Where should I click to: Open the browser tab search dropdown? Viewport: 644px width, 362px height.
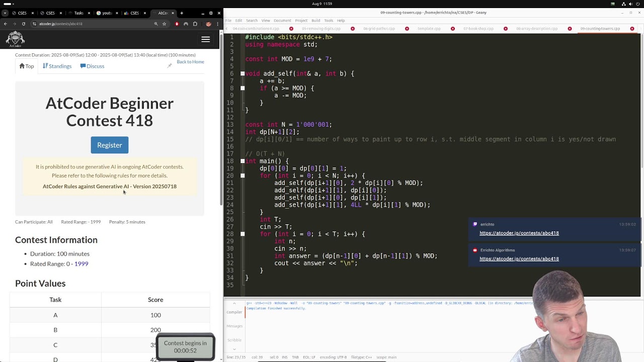tap(5, 13)
